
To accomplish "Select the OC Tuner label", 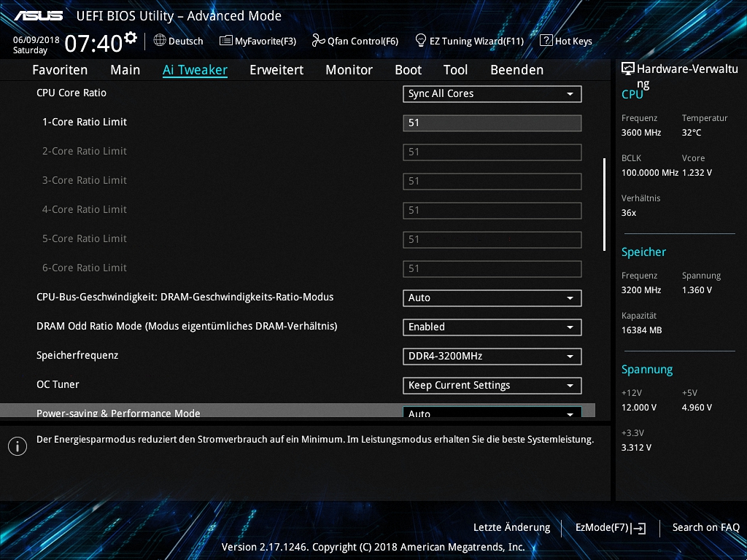I will click(x=58, y=384).
